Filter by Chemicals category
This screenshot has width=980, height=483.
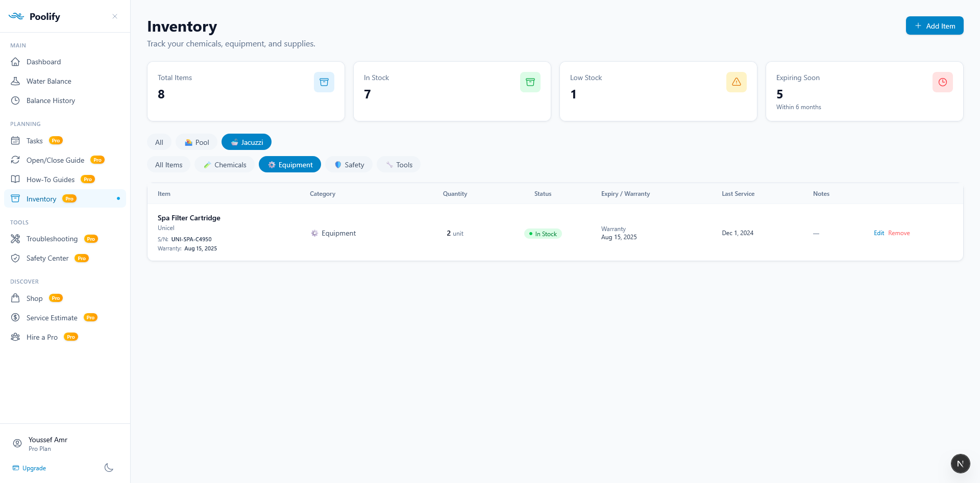[225, 165]
